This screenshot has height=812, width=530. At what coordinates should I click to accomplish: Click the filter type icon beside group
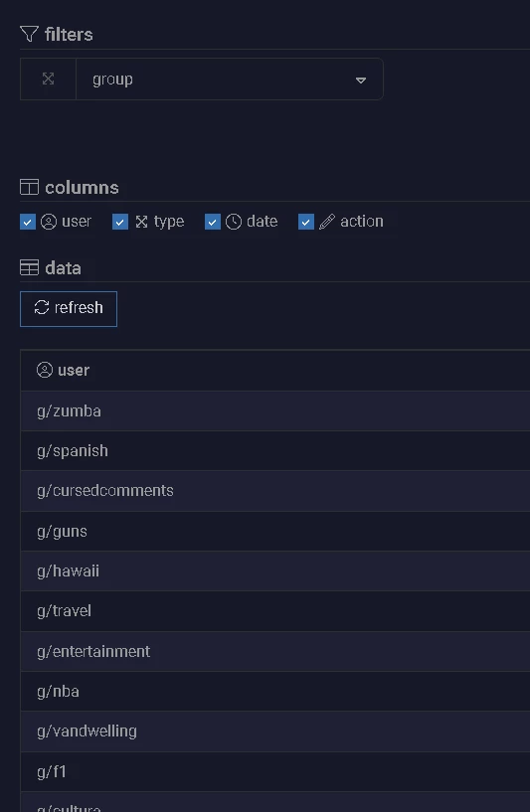coord(48,79)
